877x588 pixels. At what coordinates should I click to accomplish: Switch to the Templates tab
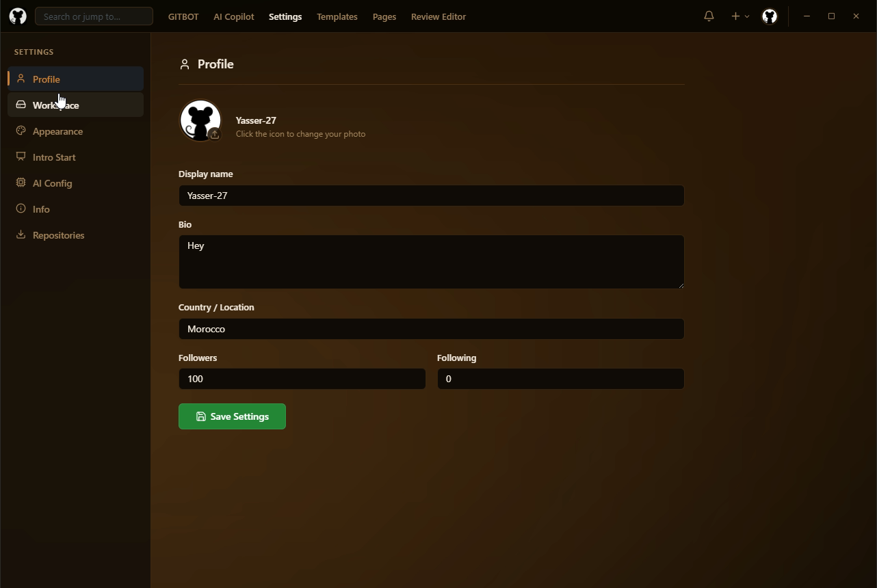[x=337, y=16]
